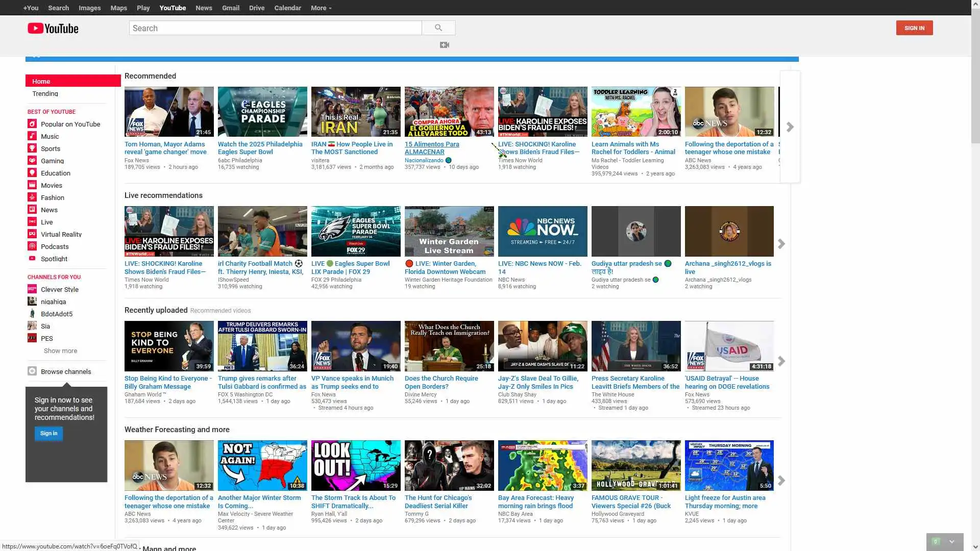The height and width of the screenshot is (551, 980).
Task: Click the upload video camera icon
Action: [445, 45]
